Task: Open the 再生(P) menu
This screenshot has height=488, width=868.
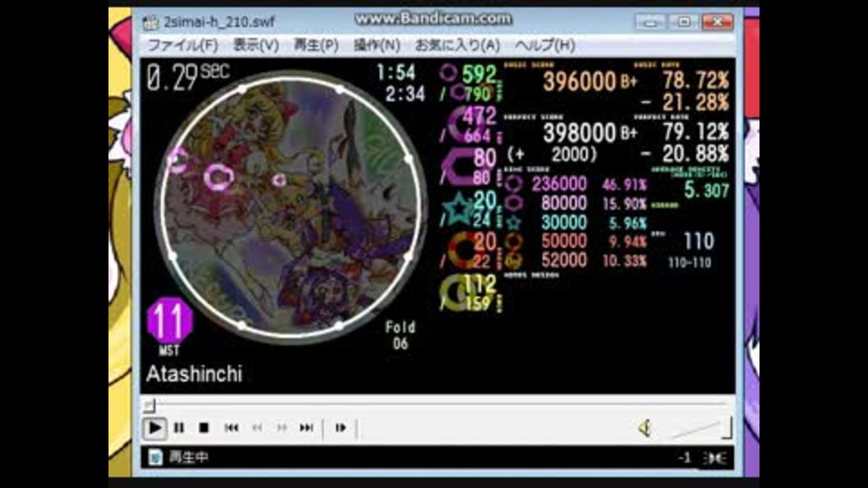Action: 316,45
